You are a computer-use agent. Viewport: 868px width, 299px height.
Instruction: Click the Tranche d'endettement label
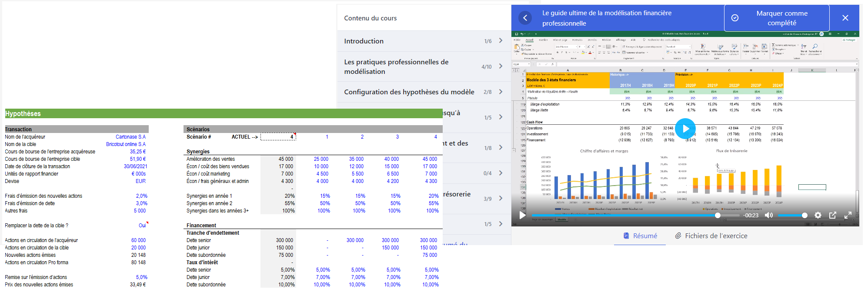coord(213,233)
